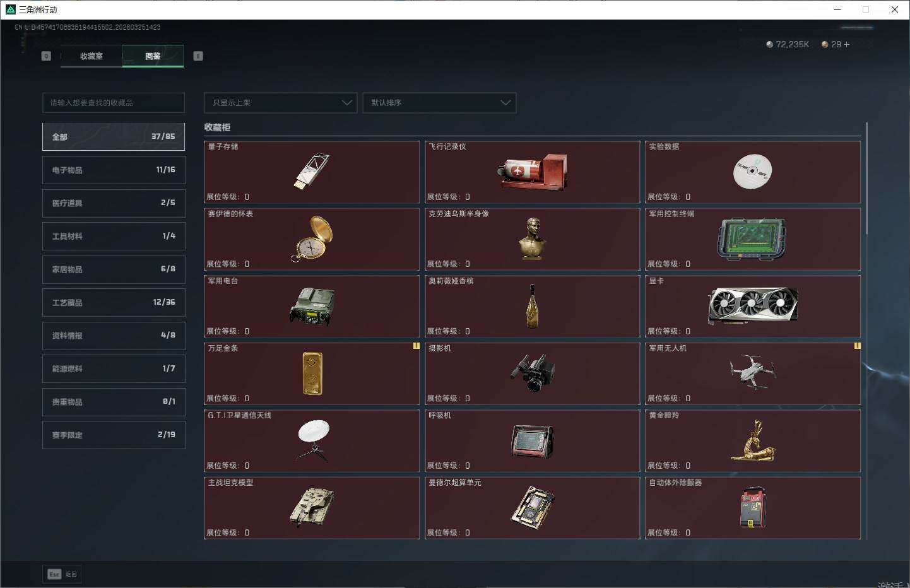This screenshot has width=910, height=588.
Task: Pick the 万足金条 gold bar
Action: (312, 373)
